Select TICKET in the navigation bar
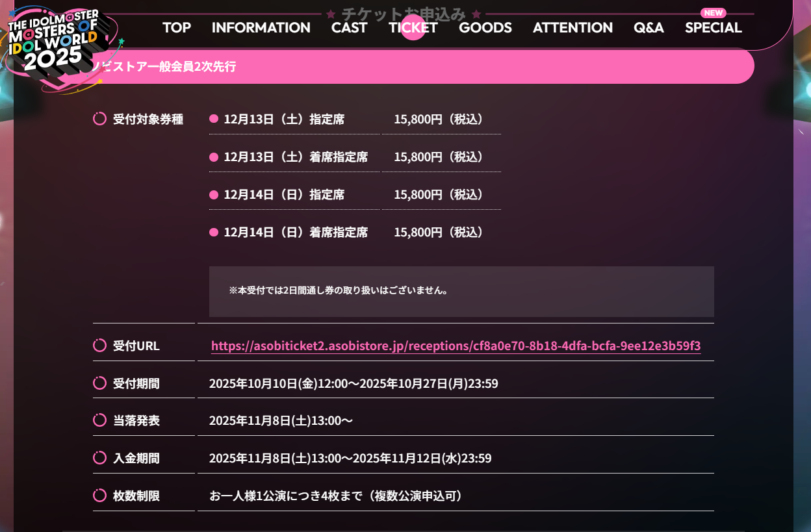 click(413, 28)
